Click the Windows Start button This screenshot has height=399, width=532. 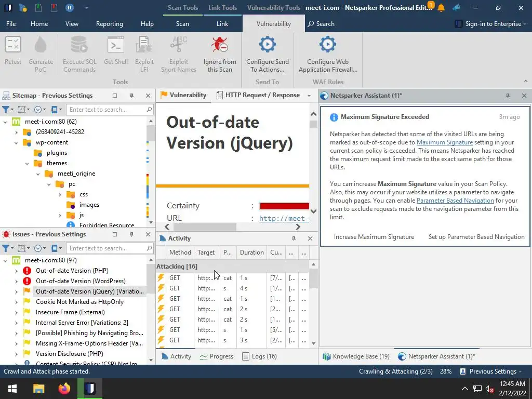pos(12,389)
